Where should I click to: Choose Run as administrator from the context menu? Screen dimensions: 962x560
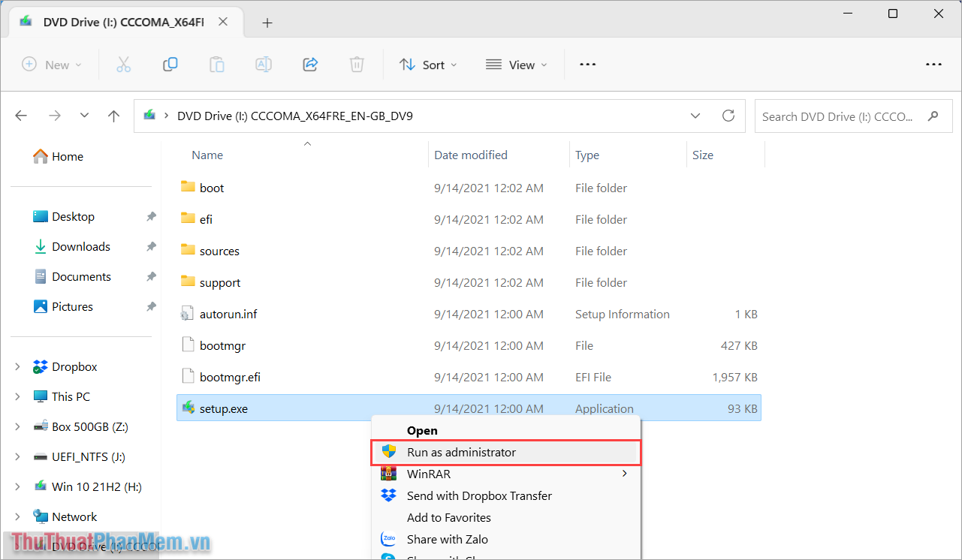[460, 452]
